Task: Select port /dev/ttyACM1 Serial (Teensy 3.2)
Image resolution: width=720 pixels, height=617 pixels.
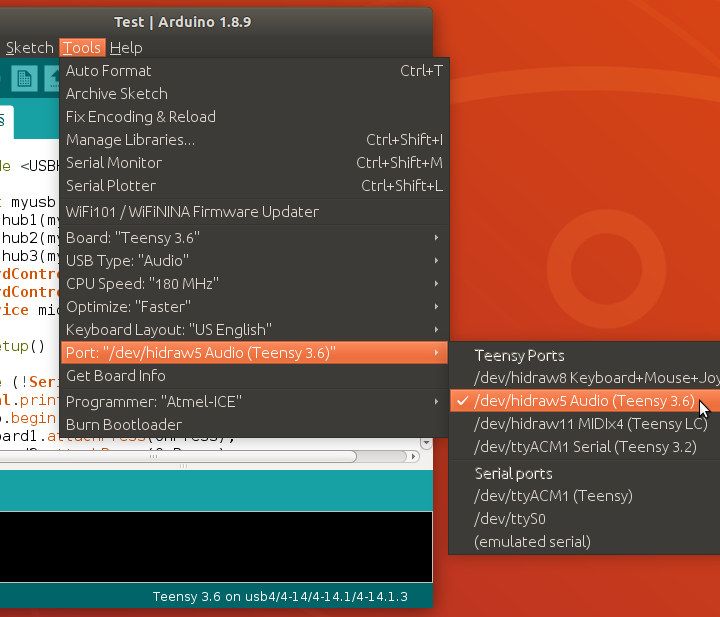Action: (x=585, y=447)
